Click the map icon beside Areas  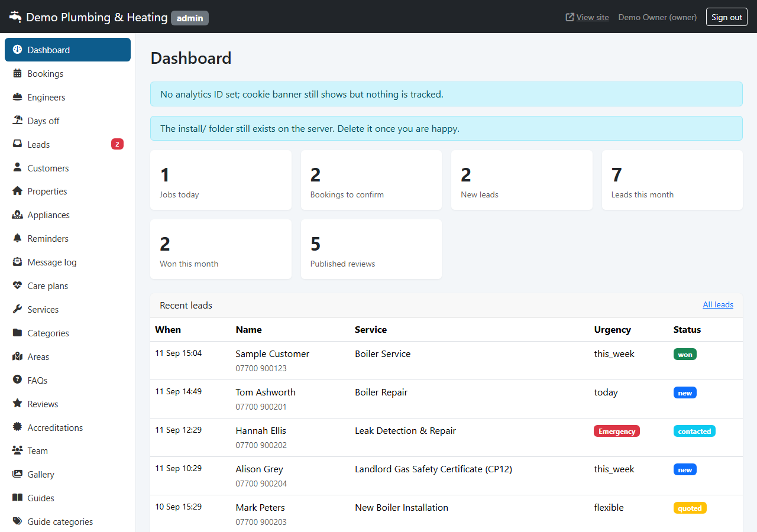[17, 356]
